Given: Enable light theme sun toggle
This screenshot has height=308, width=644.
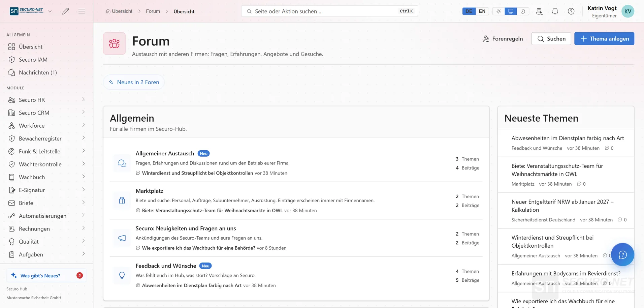Looking at the screenshot, I should click(x=498, y=11).
